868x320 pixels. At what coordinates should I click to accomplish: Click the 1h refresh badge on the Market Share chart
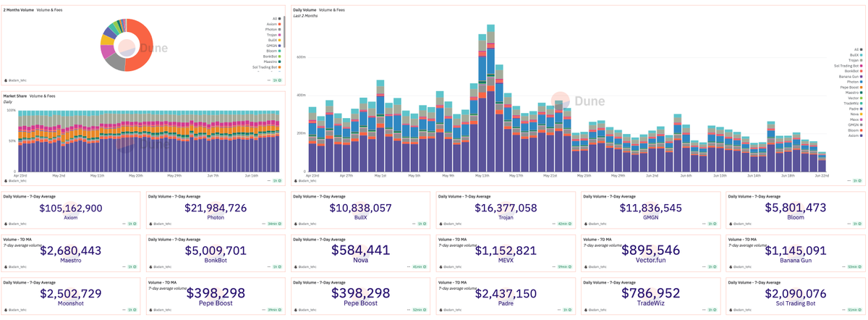(x=276, y=180)
